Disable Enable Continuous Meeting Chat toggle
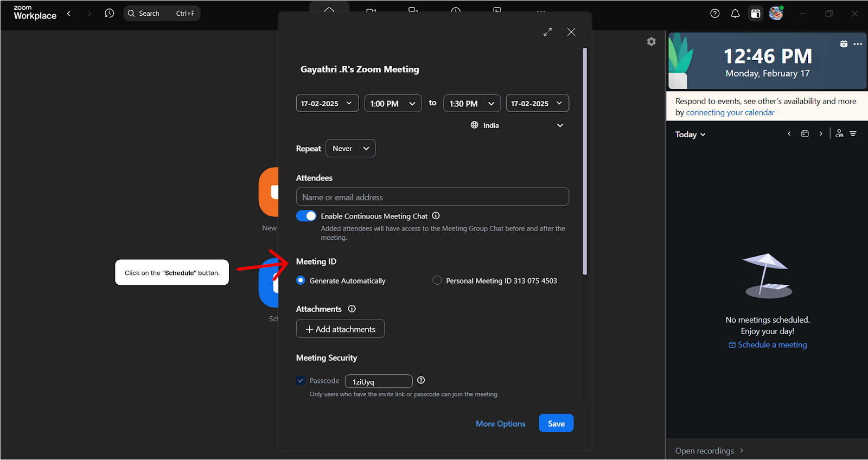 (x=306, y=216)
